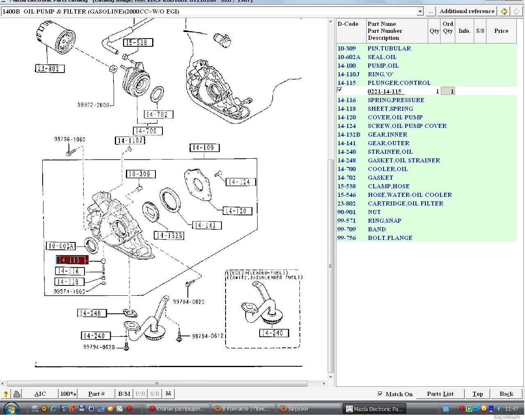The width and height of the screenshot is (525, 420).
Task: Select 10-309 PIN,TUBULAR row
Action: pyautogui.click(x=427, y=48)
